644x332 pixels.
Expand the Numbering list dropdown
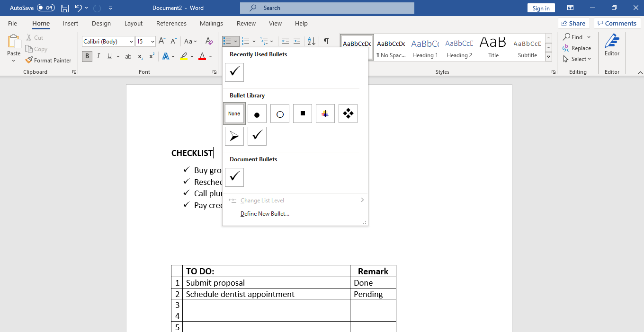(254, 41)
